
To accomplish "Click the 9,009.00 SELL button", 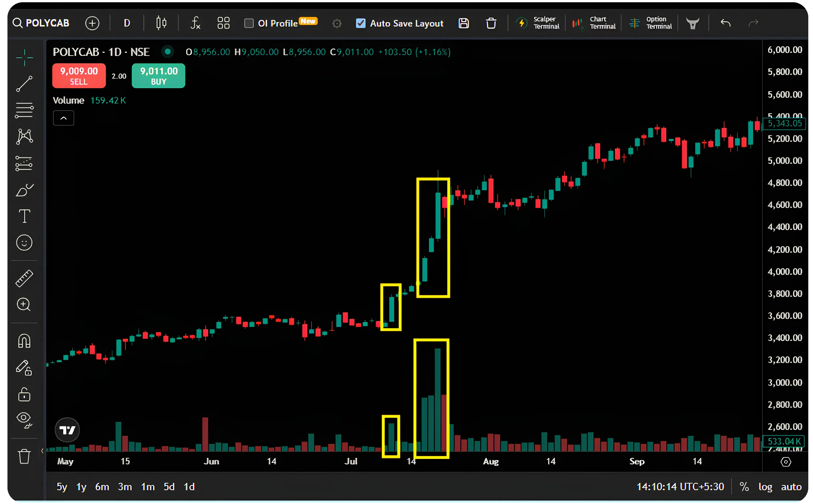I will 79,76.
